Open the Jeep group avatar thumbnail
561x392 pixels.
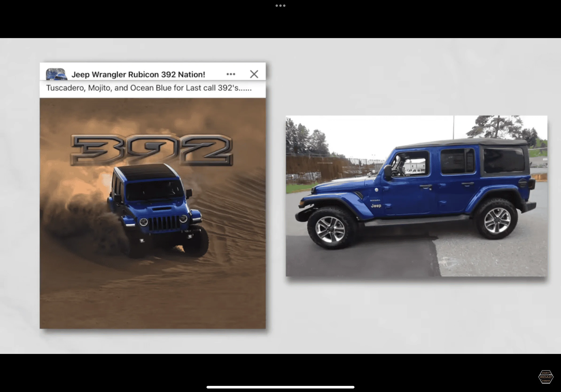pos(56,74)
